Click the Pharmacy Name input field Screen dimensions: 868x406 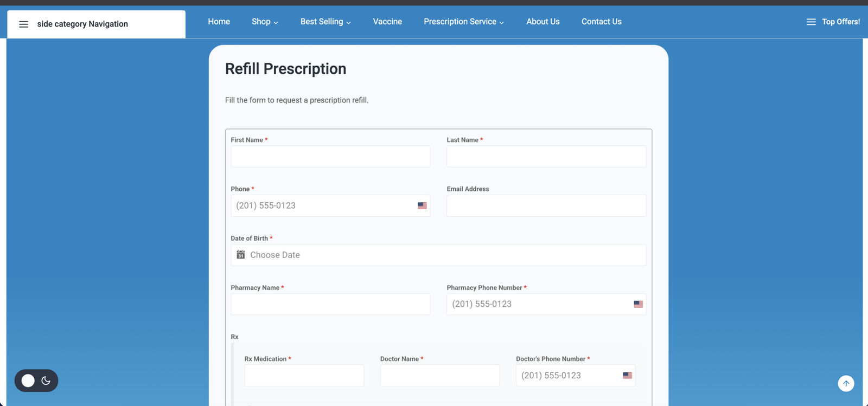point(330,304)
